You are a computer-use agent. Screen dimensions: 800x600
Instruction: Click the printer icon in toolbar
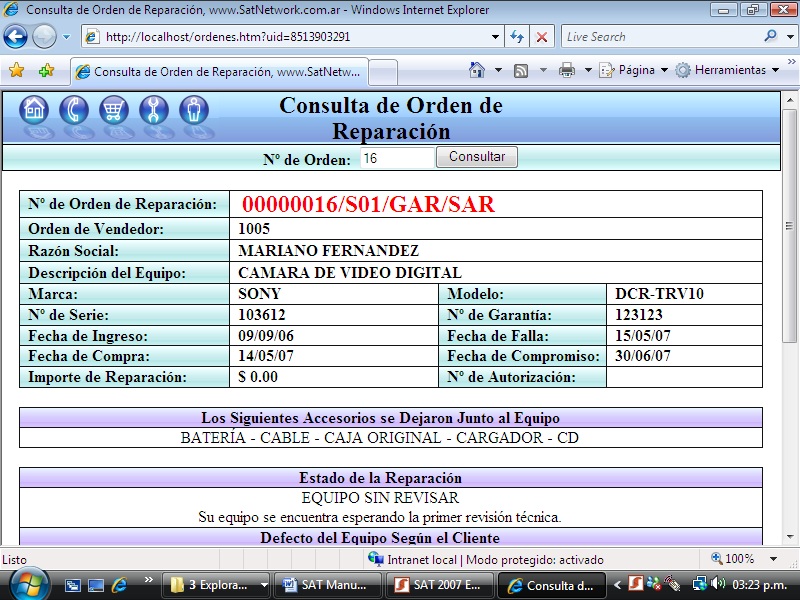click(567, 70)
